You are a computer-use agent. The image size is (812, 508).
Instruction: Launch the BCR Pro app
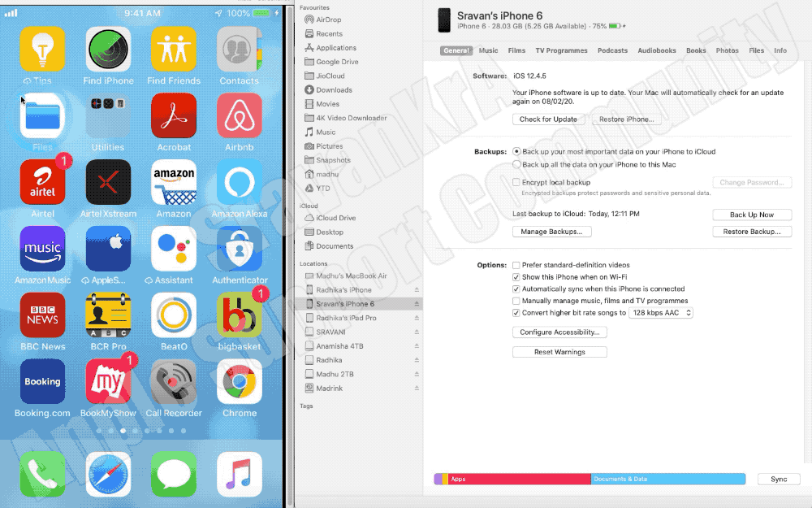coord(108,315)
